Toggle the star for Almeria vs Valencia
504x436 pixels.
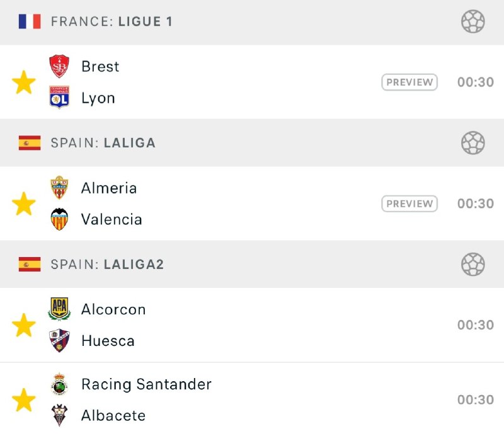24,204
